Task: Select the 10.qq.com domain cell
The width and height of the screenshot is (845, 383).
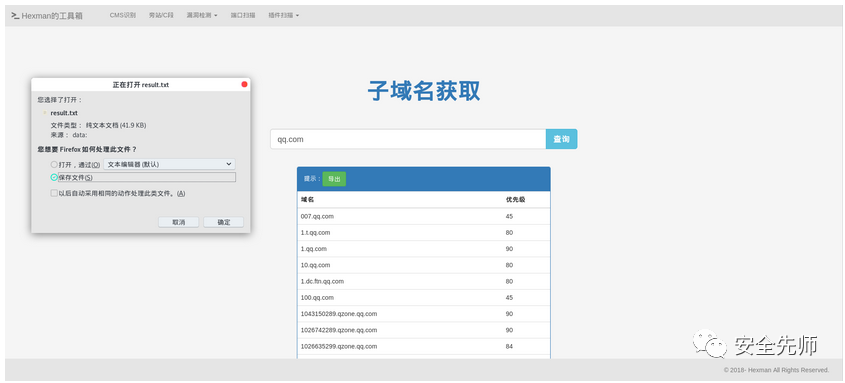Action: pos(315,265)
